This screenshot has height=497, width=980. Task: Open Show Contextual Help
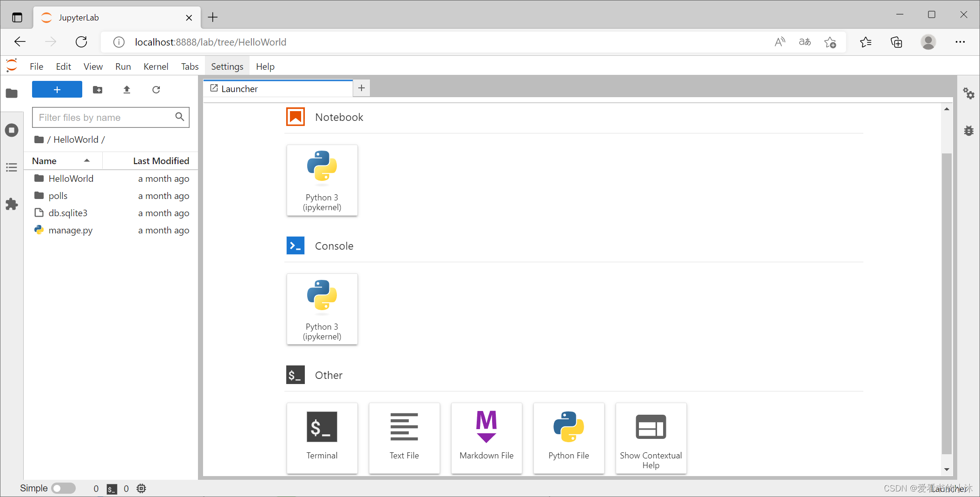tap(651, 438)
